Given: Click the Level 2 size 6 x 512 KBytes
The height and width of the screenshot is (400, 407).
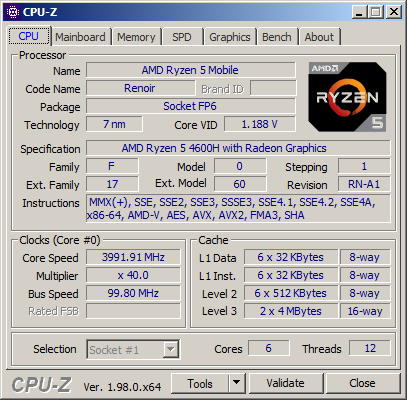Looking at the screenshot, I should click(291, 293).
